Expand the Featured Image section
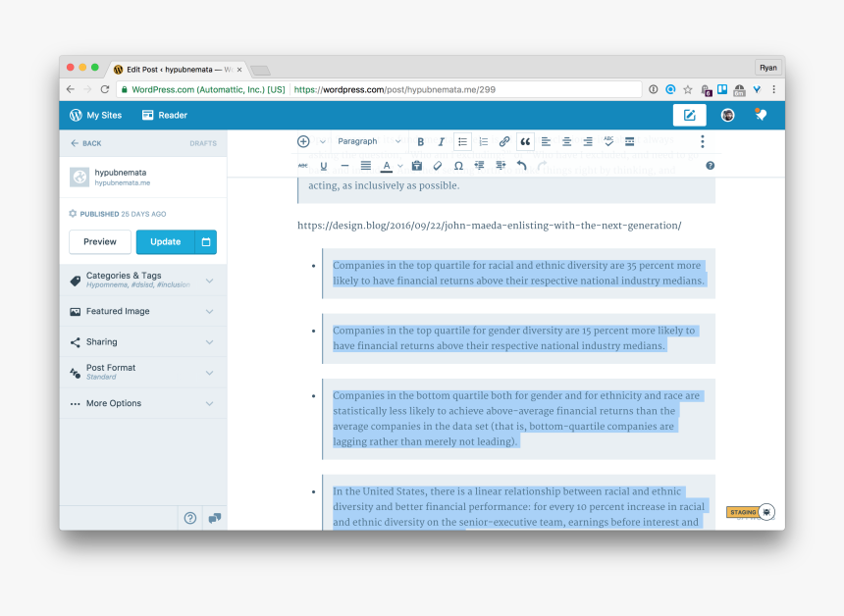 point(143,311)
